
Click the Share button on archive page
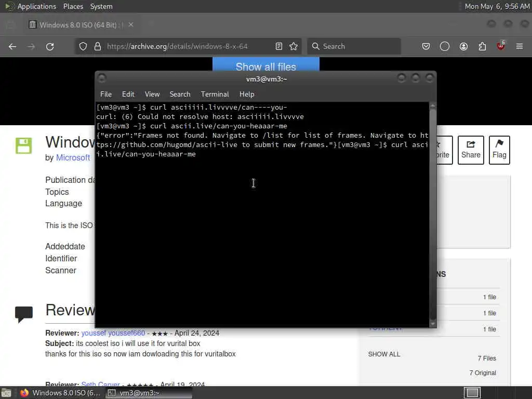click(471, 150)
